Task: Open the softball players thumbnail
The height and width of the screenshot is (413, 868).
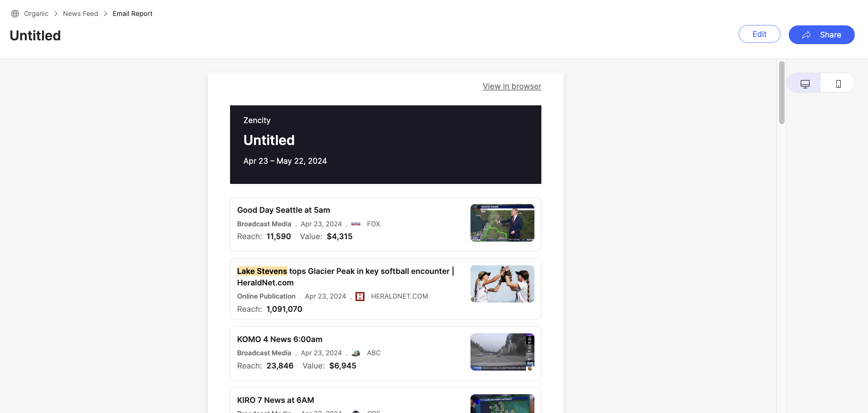Action: [502, 284]
